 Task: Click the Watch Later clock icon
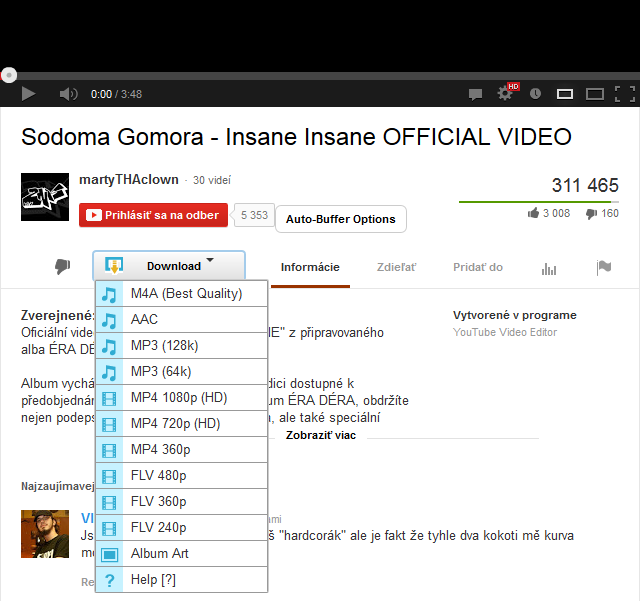click(535, 94)
